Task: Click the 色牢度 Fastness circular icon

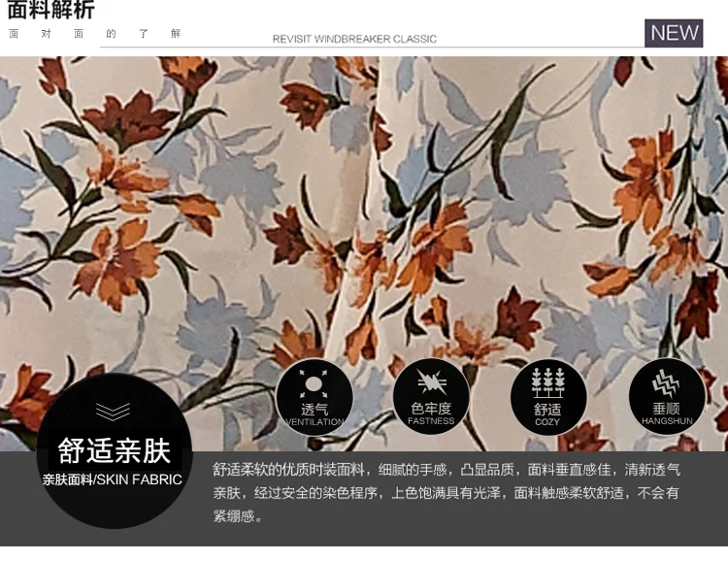Action: (431, 397)
